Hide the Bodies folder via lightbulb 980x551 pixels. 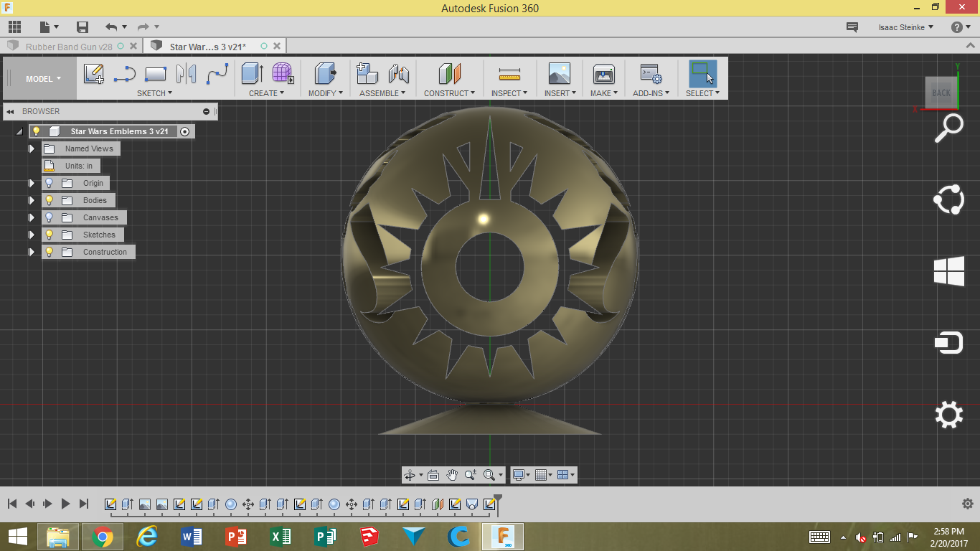click(x=49, y=200)
